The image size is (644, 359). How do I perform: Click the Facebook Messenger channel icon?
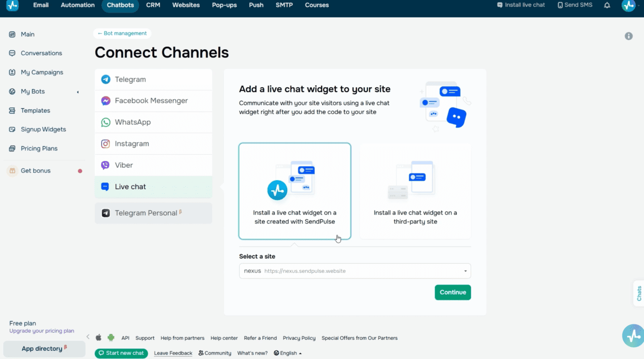[106, 101]
